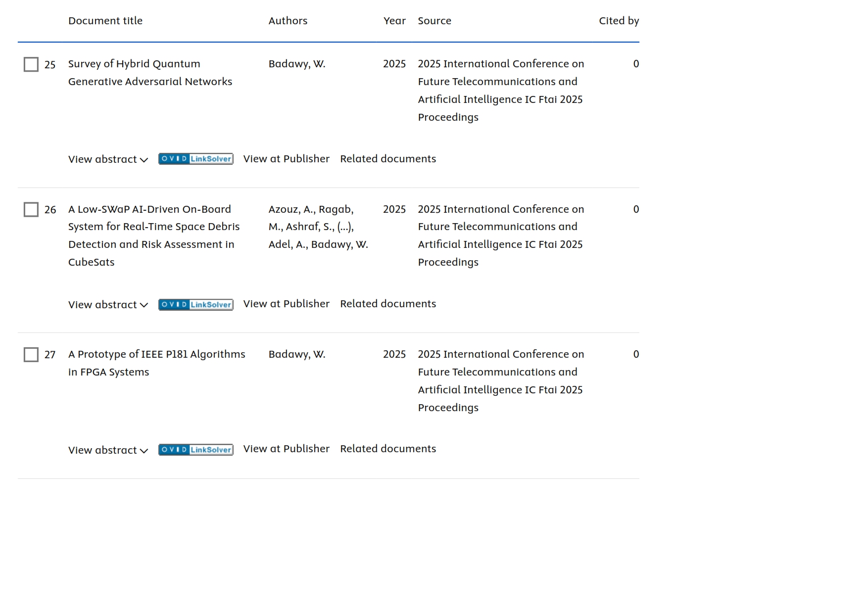Click OVID LinkSolver icon for document 26
The image size is (868, 613).
pyautogui.click(x=195, y=304)
